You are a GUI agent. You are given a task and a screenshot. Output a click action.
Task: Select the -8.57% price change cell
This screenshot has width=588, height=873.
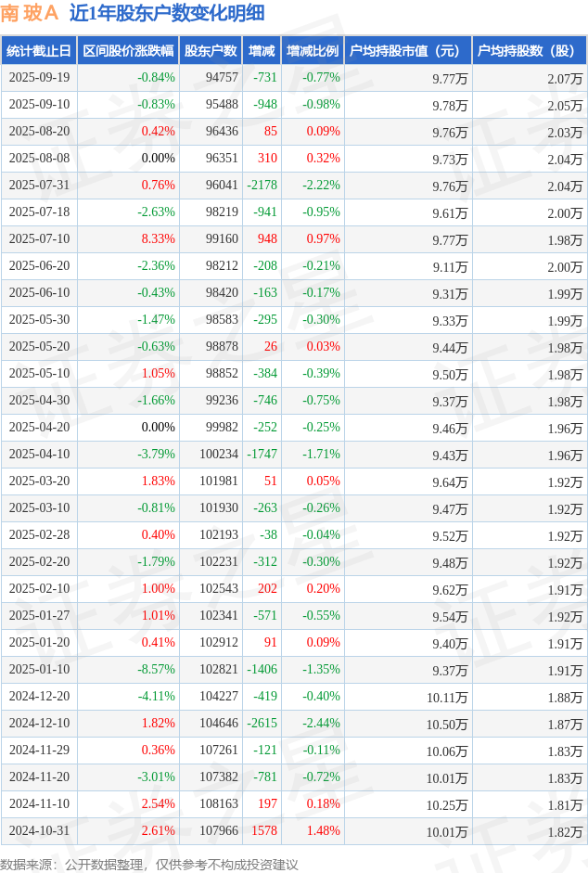156,670
